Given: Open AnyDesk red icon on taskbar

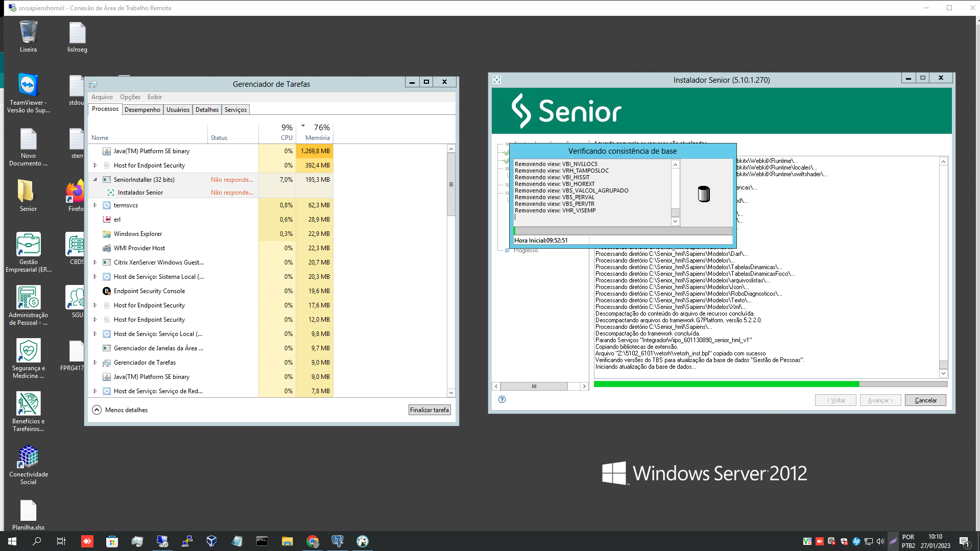Looking at the screenshot, I should point(87,541).
